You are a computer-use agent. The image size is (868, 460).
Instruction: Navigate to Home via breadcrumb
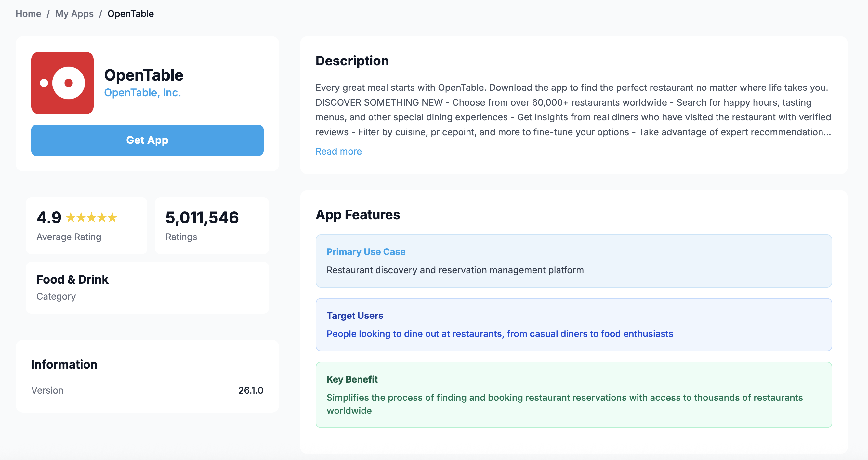point(28,13)
